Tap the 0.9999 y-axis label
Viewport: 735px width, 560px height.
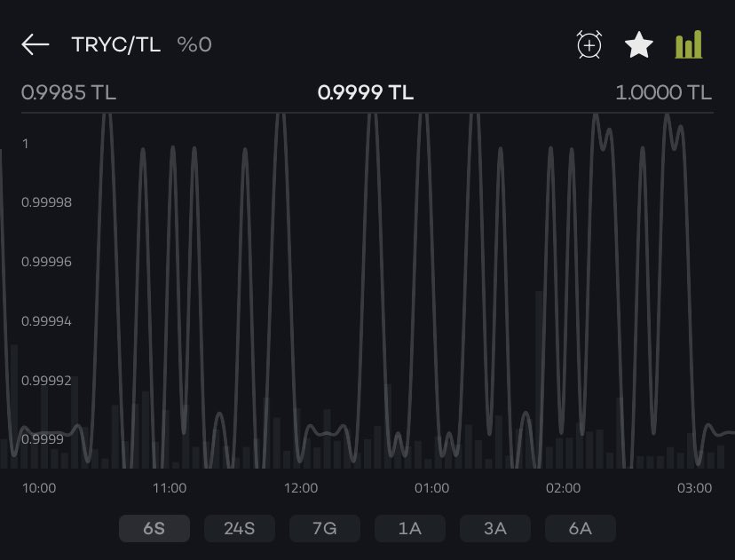click(x=43, y=439)
